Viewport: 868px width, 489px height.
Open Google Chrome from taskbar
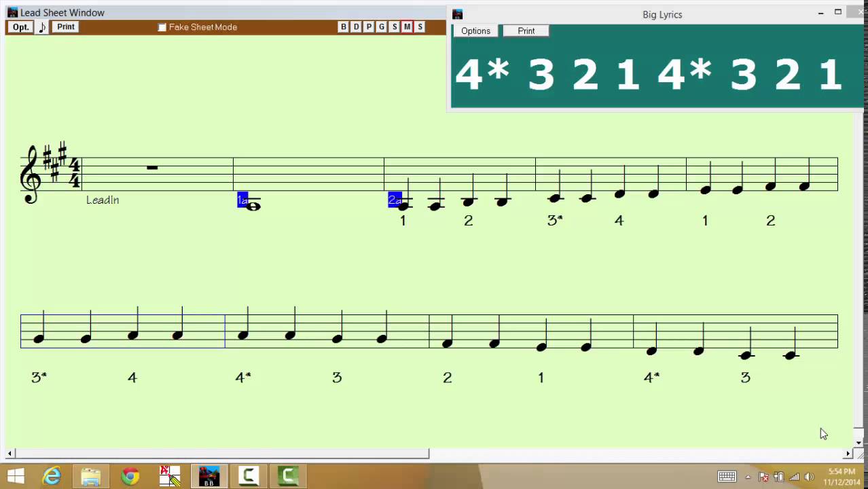point(130,476)
